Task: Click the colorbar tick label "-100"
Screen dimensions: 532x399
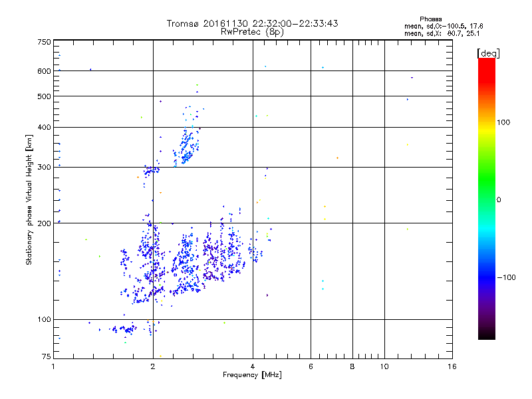Action: pyautogui.click(x=507, y=277)
